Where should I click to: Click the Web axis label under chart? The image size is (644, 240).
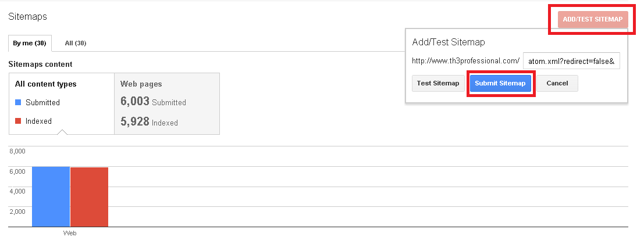tap(70, 233)
